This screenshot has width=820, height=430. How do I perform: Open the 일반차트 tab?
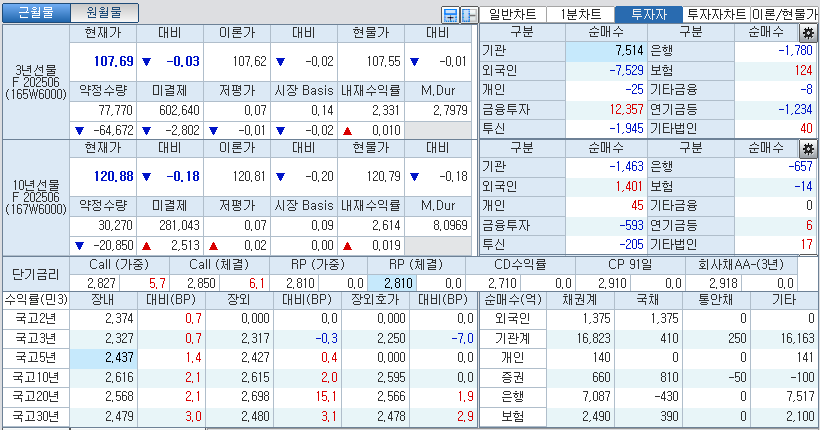pos(512,14)
